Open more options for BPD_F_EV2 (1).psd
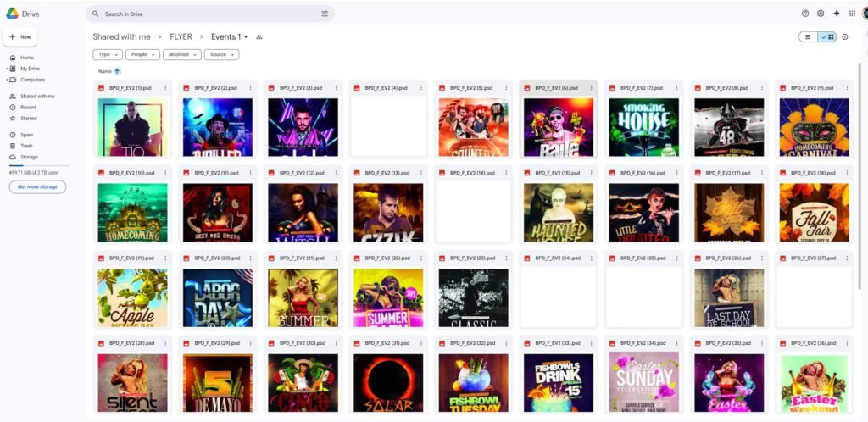The height and width of the screenshot is (422, 868). (x=165, y=88)
